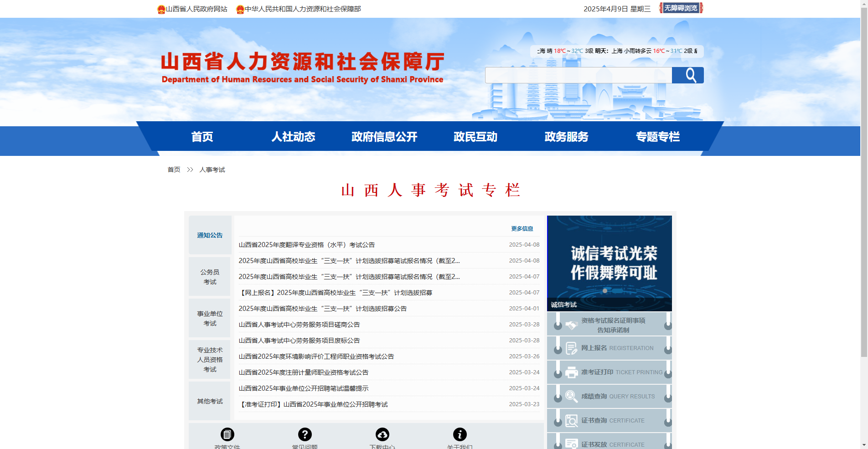The width and height of the screenshot is (868, 449).
Task: Click the 关于我们 info icon
Action: pyautogui.click(x=460, y=434)
